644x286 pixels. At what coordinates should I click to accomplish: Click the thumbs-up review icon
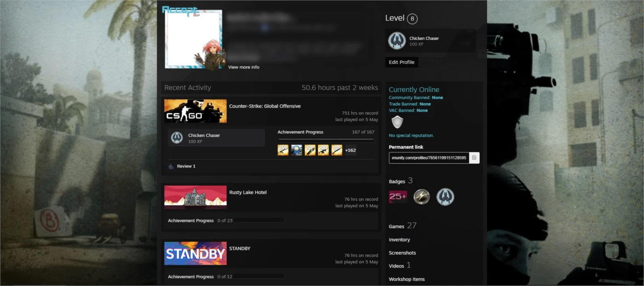click(171, 166)
